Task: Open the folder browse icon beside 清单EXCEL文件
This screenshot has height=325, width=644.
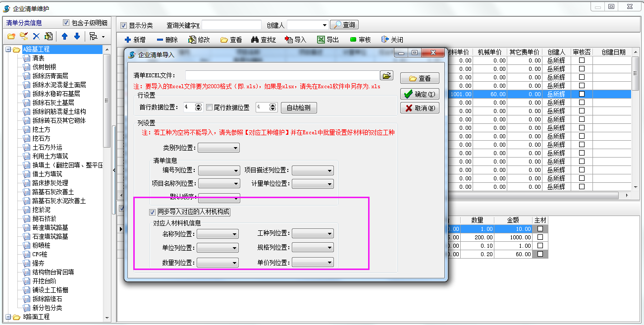Action: 387,75
